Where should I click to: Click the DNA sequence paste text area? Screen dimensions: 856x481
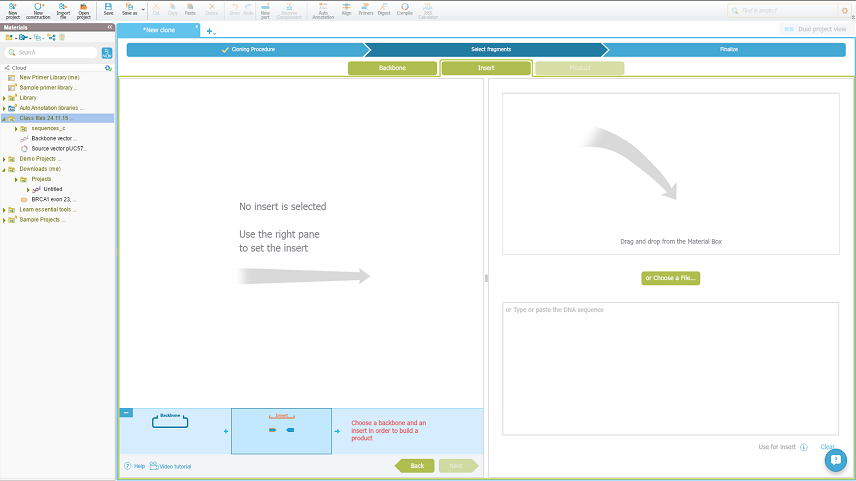tap(670, 368)
